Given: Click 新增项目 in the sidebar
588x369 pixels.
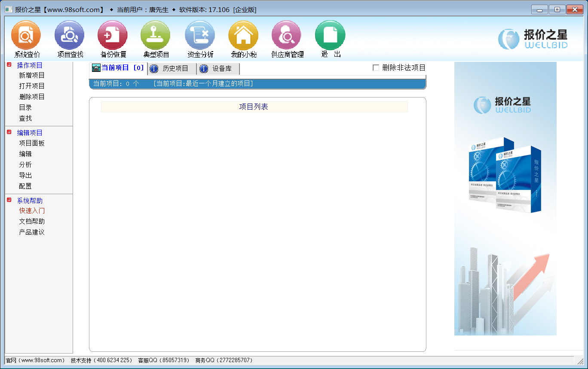Looking at the screenshot, I should (32, 75).
